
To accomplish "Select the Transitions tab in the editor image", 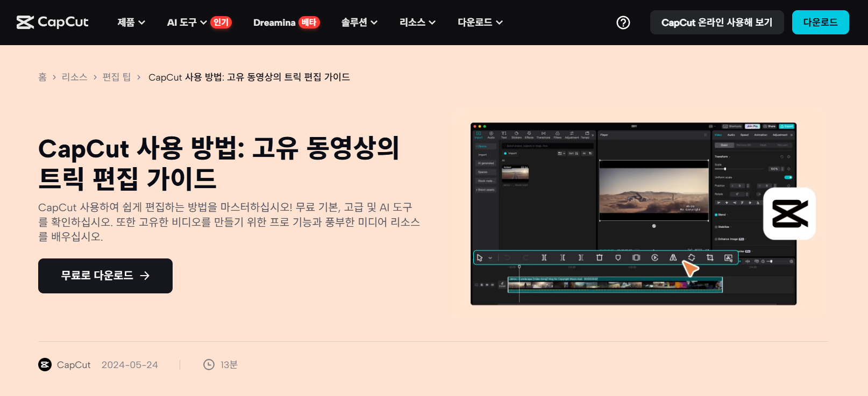I will coord(543,135).
